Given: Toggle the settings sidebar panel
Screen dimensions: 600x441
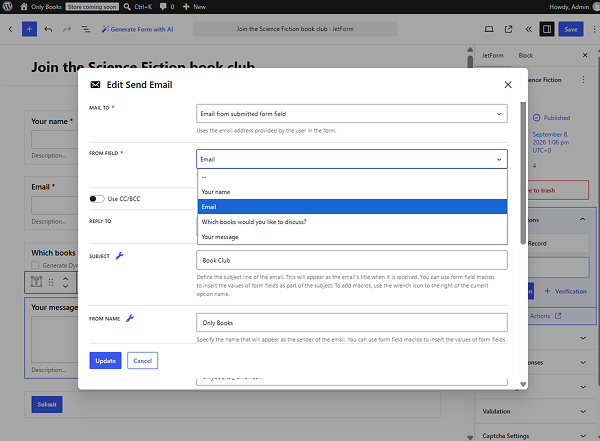Looking at the screenshot, I should pyautogui.click(x=547, y=29).
